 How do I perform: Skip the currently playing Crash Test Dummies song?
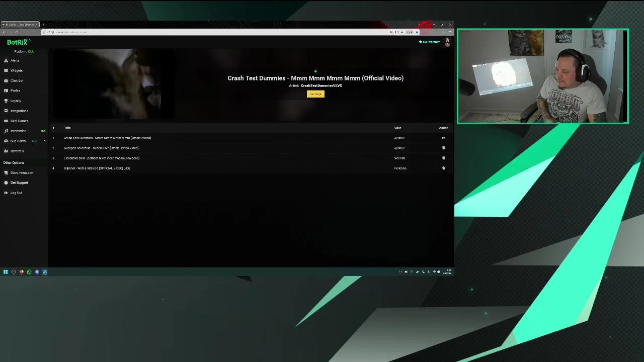[x=443, y=138]
